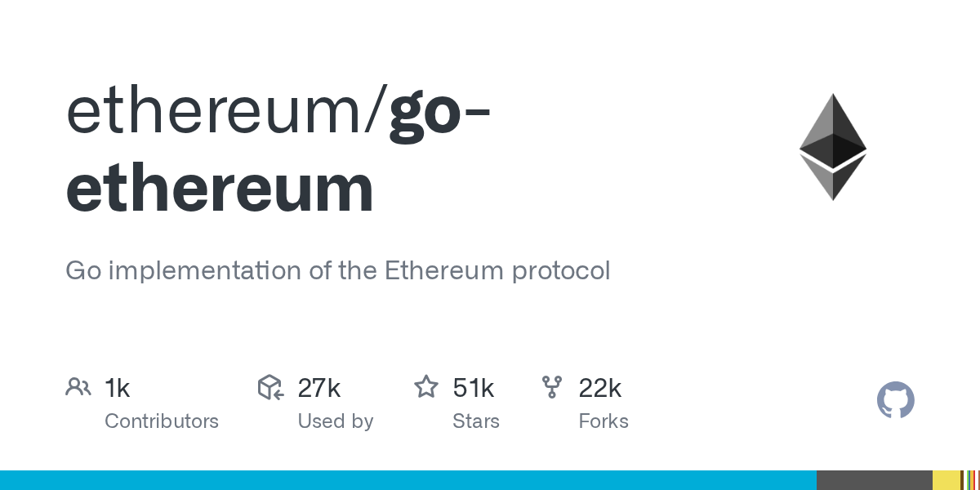Viewport: 980px width, 490px height.
Task: Click the blue segment of language bar
Action: pyautogui.click(x=408, y=480)
